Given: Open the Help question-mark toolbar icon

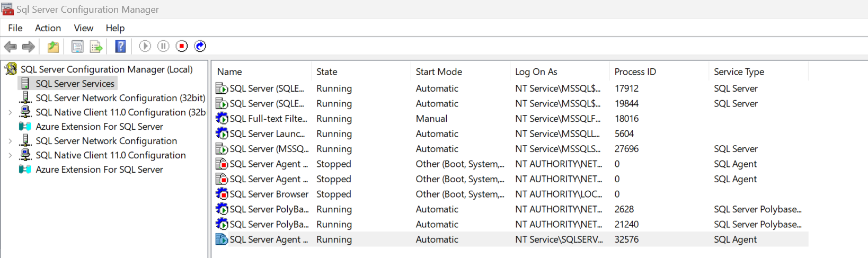Looking at the screenshot, I should pos(120,47).
